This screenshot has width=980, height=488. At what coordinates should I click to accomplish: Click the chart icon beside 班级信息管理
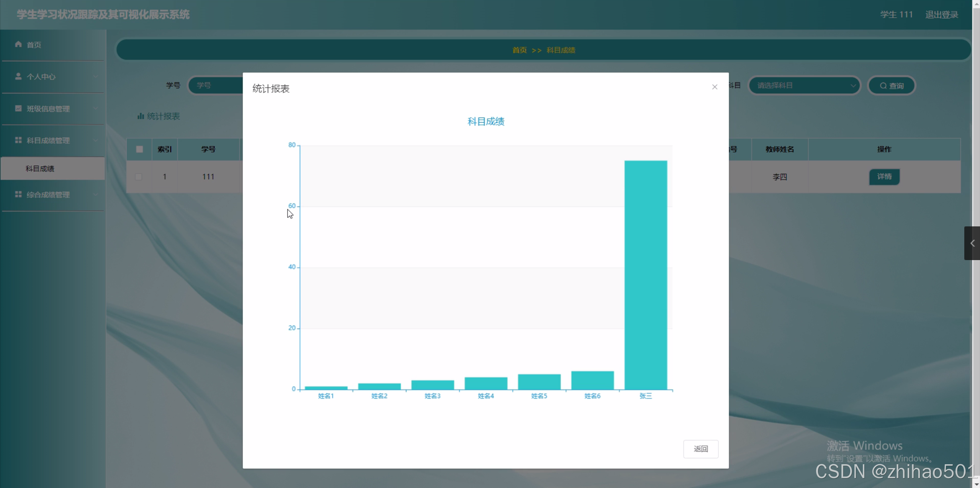[18, 108]
